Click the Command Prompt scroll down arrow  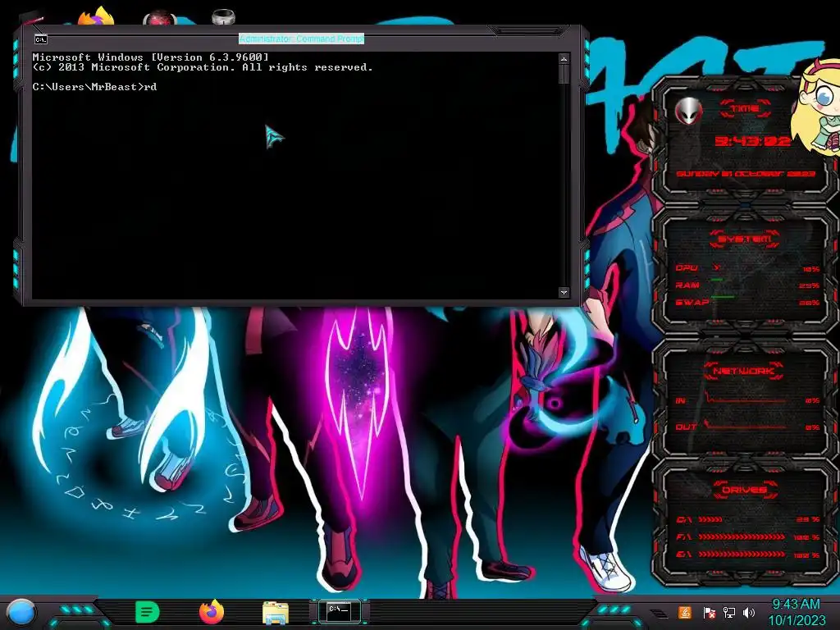(564, 293)
